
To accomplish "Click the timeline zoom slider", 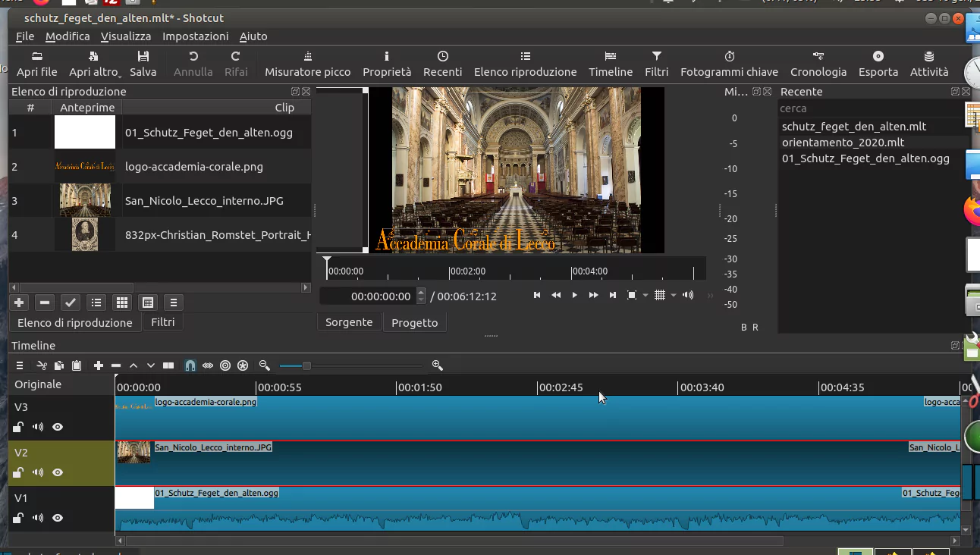I will [306, 365].
